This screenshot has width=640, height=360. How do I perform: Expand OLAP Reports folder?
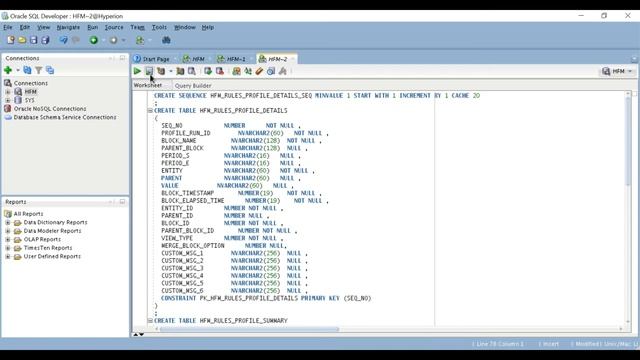click(8, 240)
